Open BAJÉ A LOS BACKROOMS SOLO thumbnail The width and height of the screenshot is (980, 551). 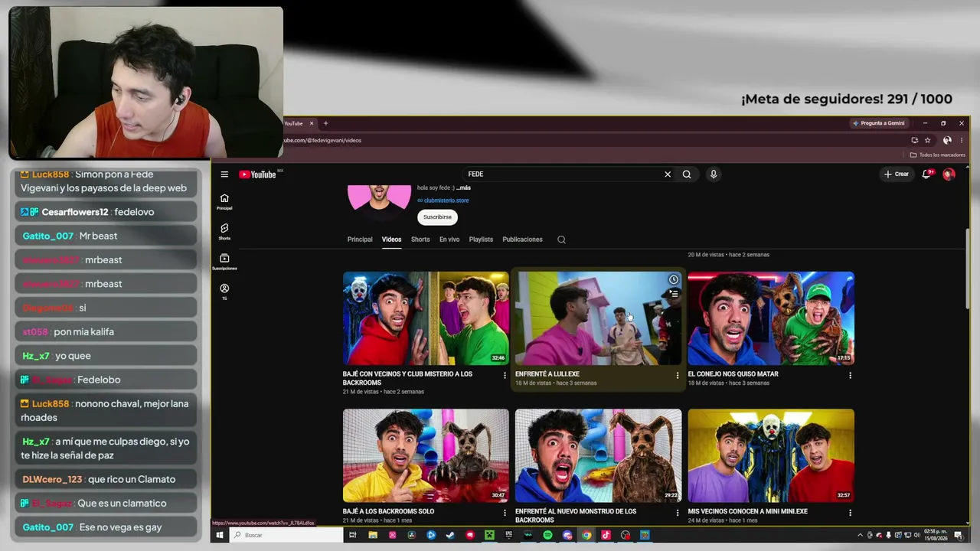(x=426, y=455)
